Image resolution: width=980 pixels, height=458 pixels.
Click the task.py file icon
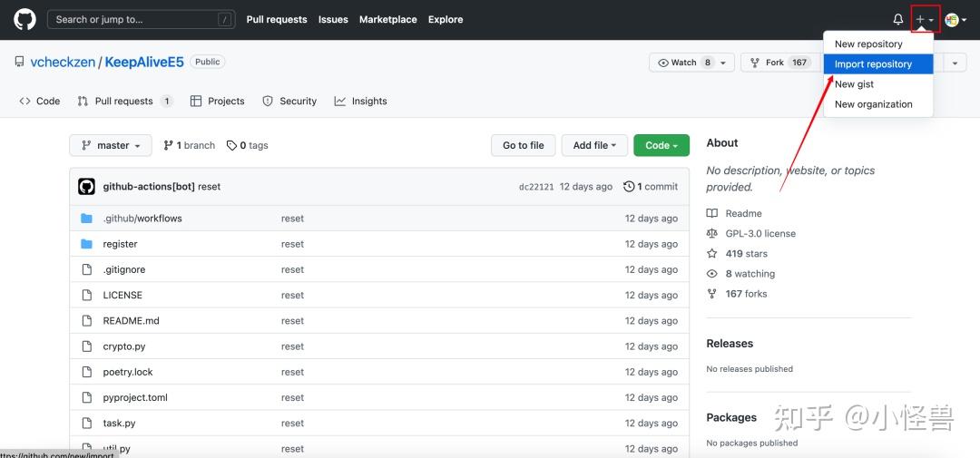coord(87,423)
